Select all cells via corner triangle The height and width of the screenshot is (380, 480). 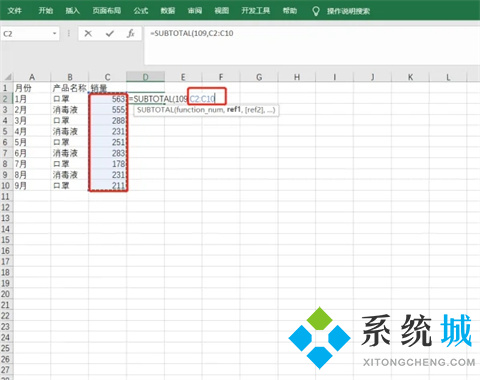[x=7, y=77]
